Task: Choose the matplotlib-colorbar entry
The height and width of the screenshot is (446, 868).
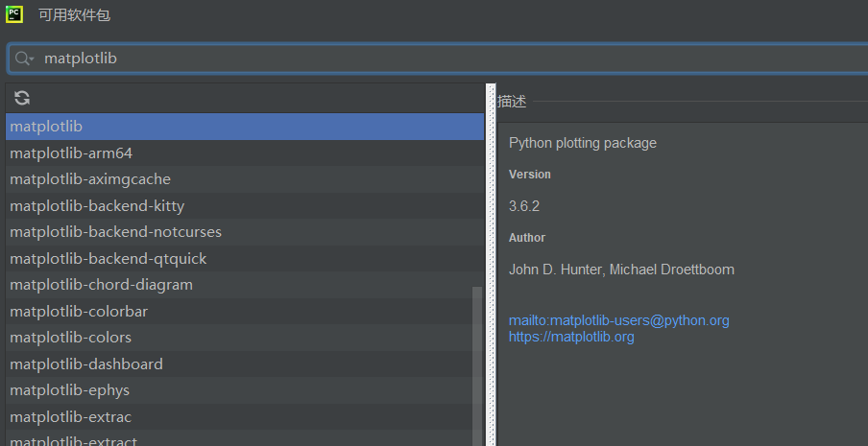Action: click(79, 312)
